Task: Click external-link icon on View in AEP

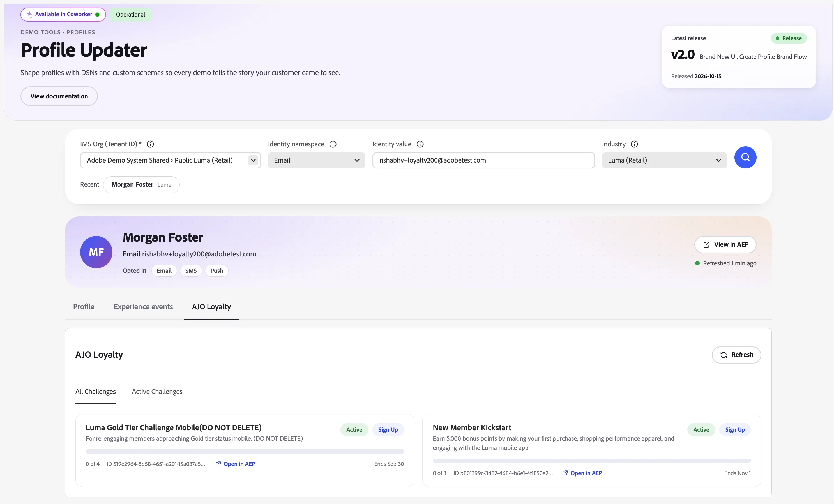Action: [706, 244]
